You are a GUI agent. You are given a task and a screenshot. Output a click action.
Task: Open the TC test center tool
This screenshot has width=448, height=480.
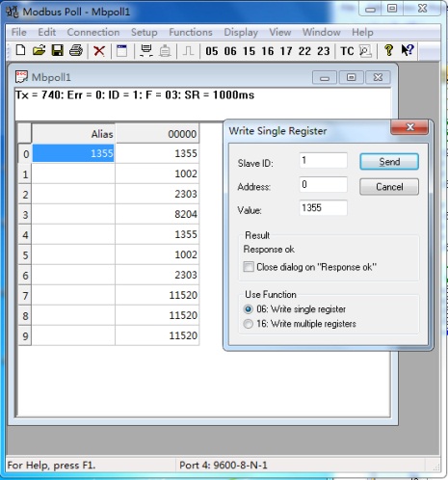347,51
